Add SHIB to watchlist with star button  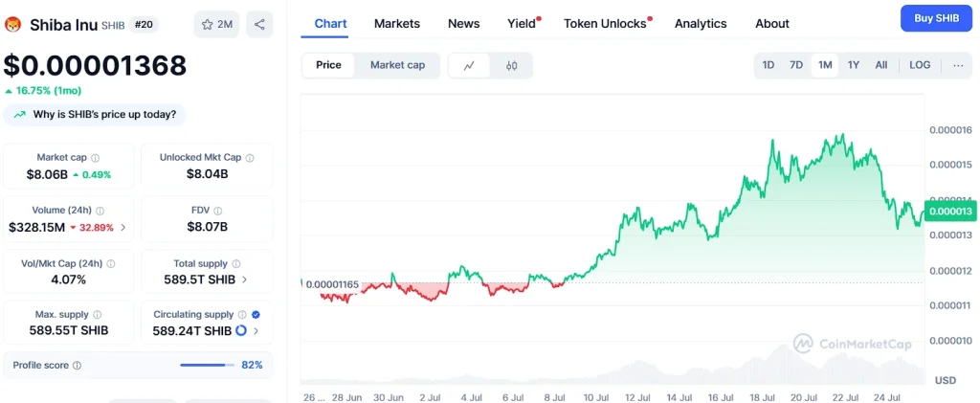click(x=216, y=25)
